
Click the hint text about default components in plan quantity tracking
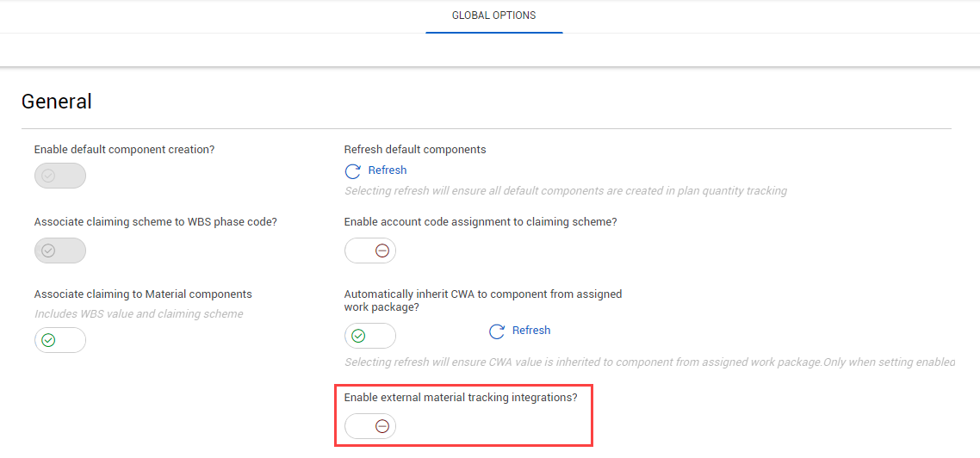tap(566, 190)
